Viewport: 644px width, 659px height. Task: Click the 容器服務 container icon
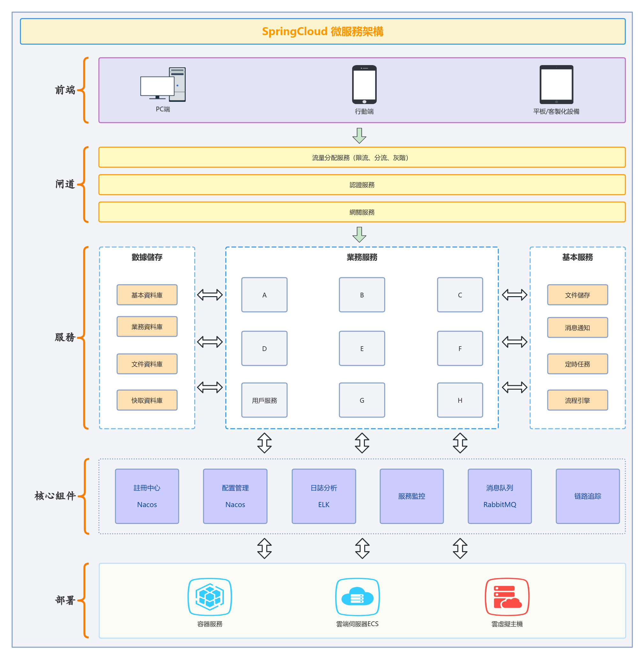pyautogui.click(x=210, y=597)
